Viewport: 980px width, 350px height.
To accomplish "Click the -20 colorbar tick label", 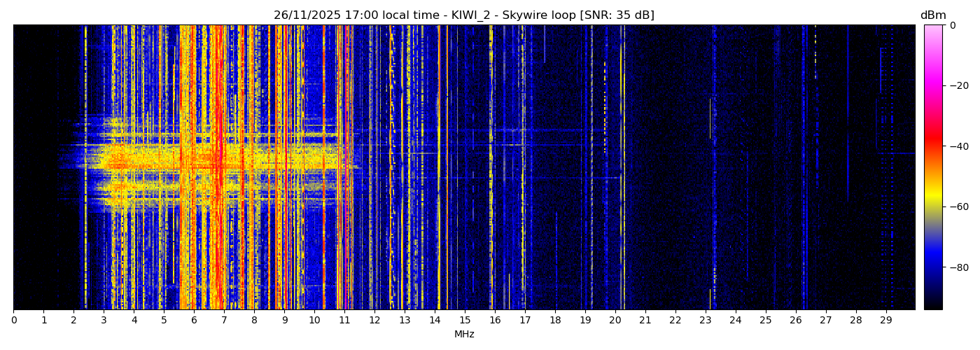I will [x=958, y=85].
